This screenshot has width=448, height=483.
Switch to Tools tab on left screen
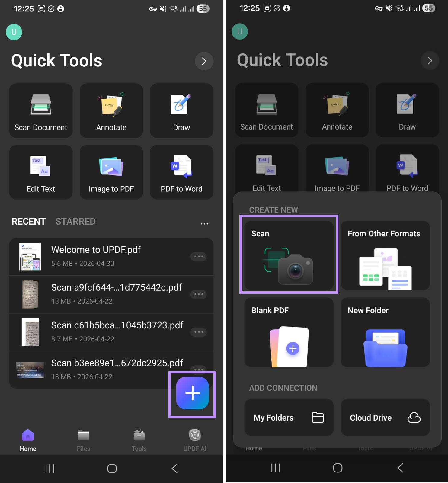click(139, 440)
